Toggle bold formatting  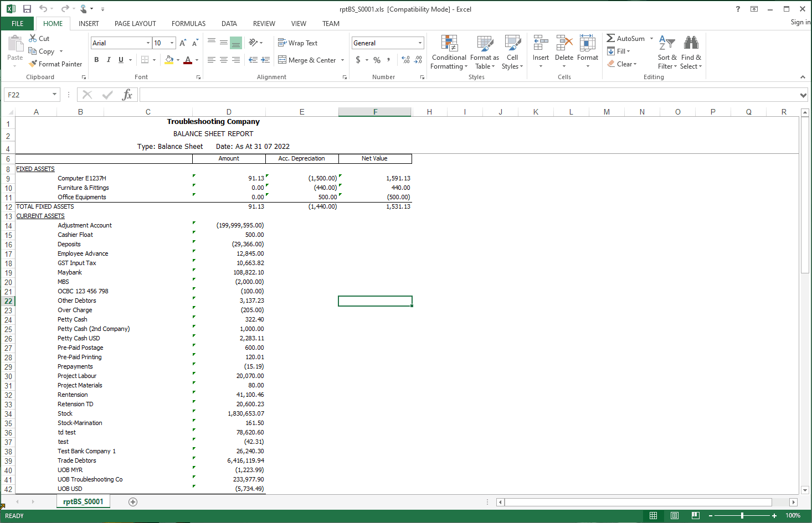click(96, 59)
